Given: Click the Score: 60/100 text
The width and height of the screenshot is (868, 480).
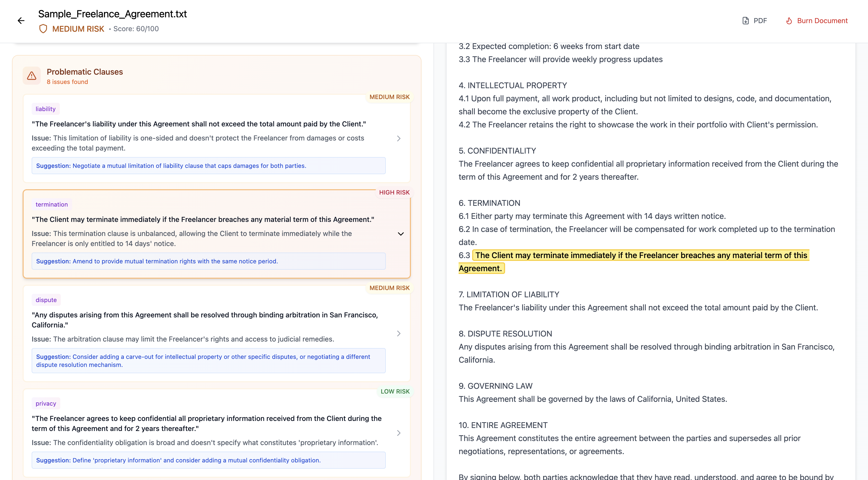Looking at the screenshot, I should [x=136, y=29].
